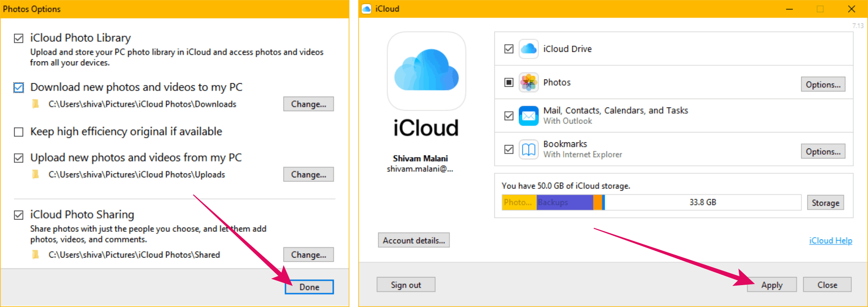Click the Mail envelope icon
The height and width of the screenshot is (307, 868).
point(529,116)
